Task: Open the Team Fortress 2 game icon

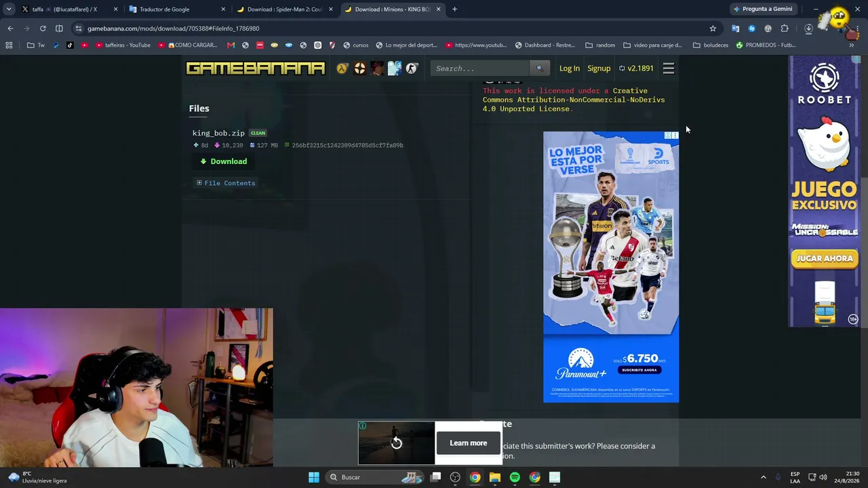Action: pos(359,68)
